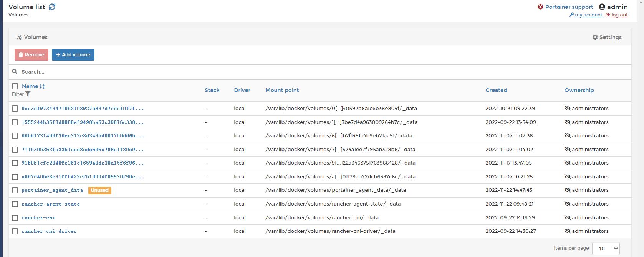Open rancher-cni volume details
This screenshot has height=257, width=644.
click(38, 218)
